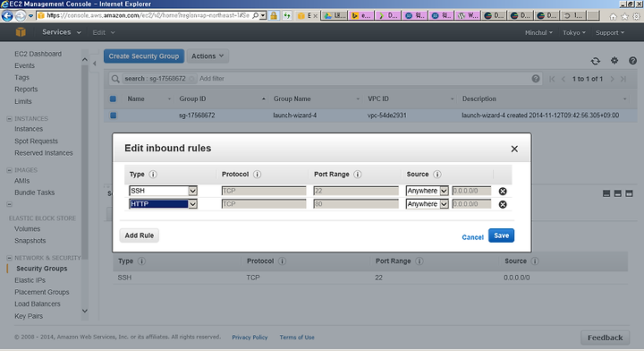Open the Edit menu in navbar
This screenshot has width=644, height=351.
pyautogui.click(x=104, y=32)
